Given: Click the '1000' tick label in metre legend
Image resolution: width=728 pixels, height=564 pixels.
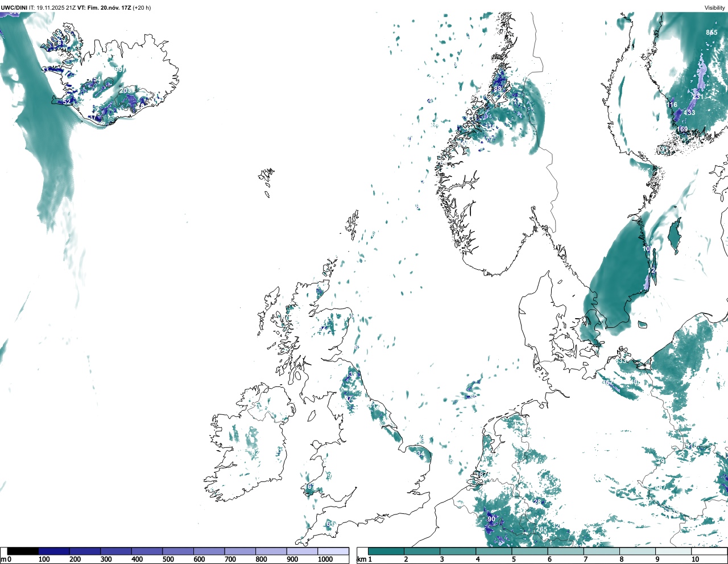Looking at the screenshot, I should 325,559.
